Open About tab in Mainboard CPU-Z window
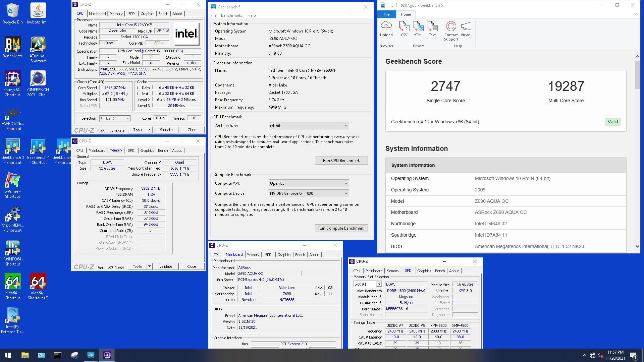The height and width of the screenshot is (362, 644). 314,255
